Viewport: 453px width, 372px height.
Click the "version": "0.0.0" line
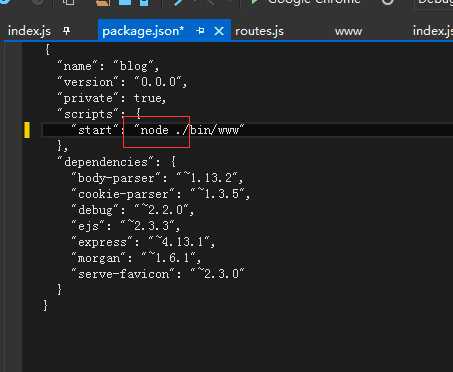coord(122,82)
